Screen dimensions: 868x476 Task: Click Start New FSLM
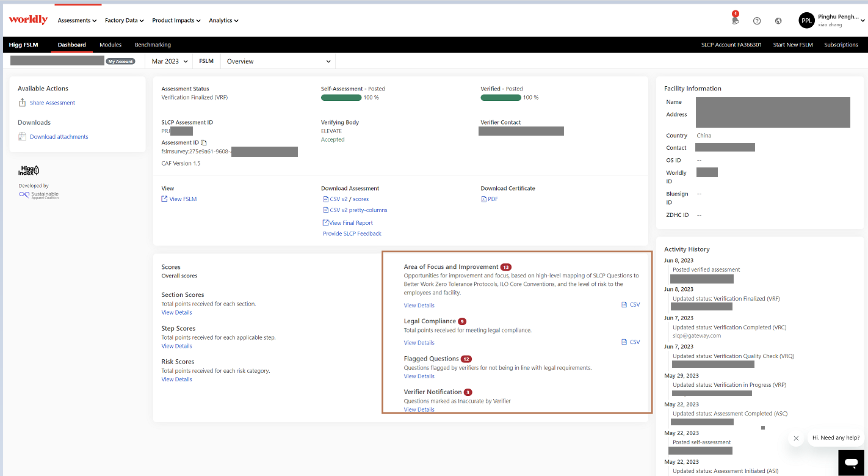[793, 45]
